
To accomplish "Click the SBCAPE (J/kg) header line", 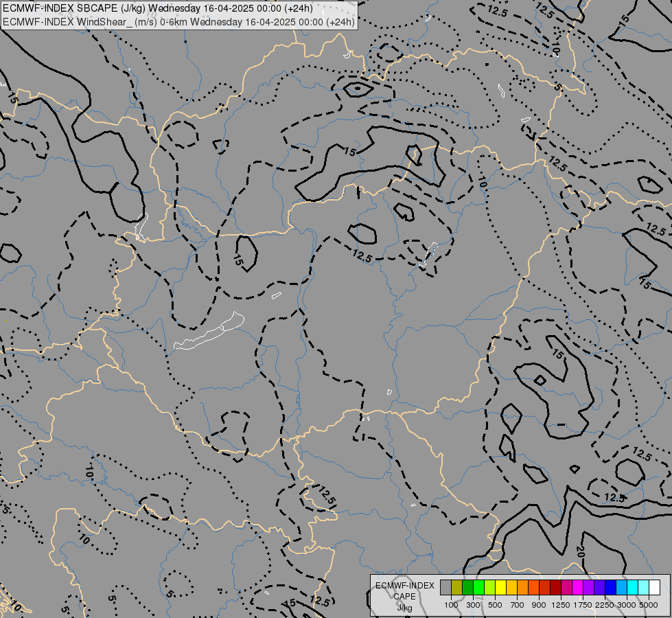I will 158,8.
